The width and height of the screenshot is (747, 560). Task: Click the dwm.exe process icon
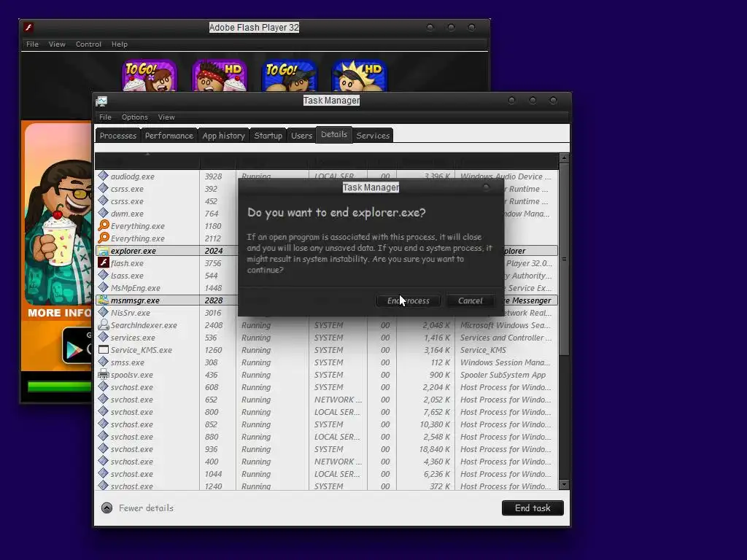point(103,213)
